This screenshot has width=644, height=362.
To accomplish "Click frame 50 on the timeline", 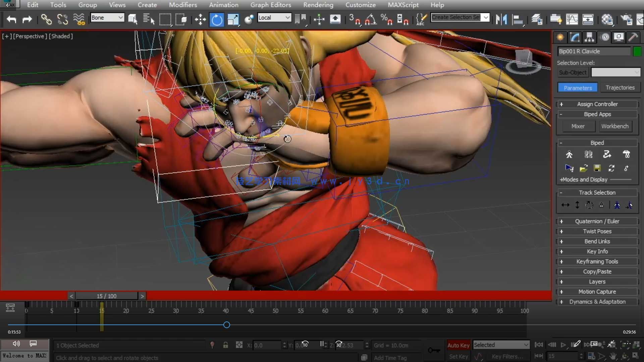I will (x=275, y=305).
